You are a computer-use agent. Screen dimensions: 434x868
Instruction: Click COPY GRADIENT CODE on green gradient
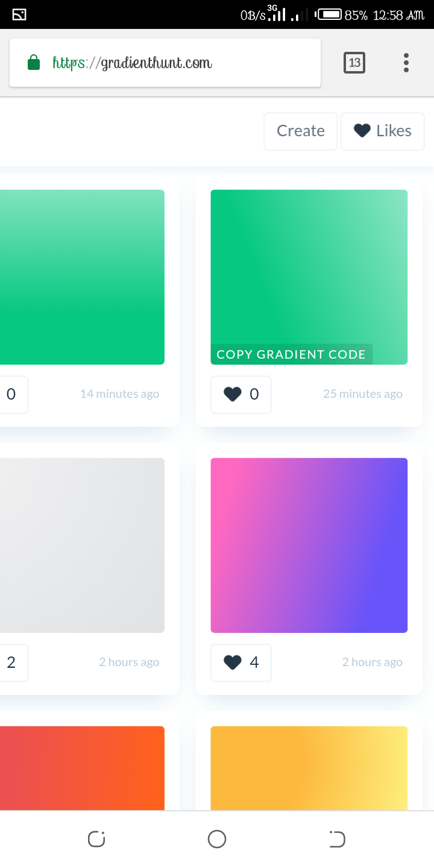[x=291, y=354]
